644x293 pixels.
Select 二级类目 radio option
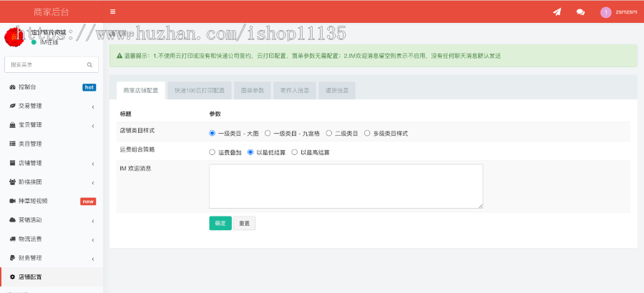point(328,133)
